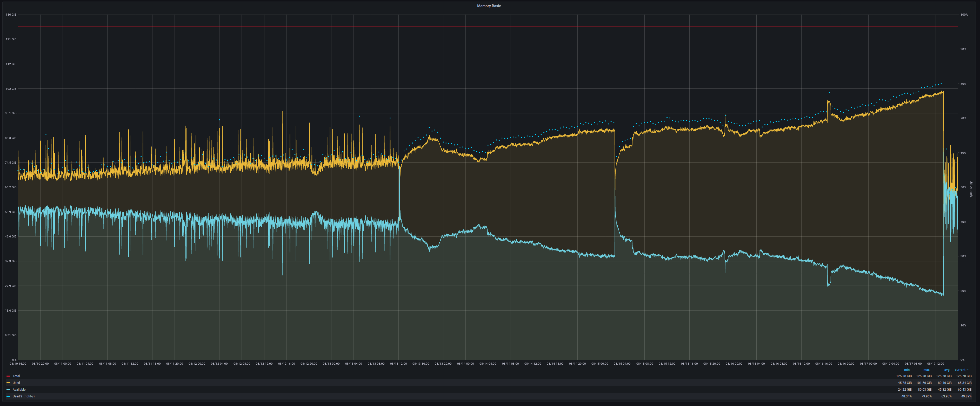980x406 pixels.
Task: Click the Used% current value 49.89%
Action: coord(966,396)
